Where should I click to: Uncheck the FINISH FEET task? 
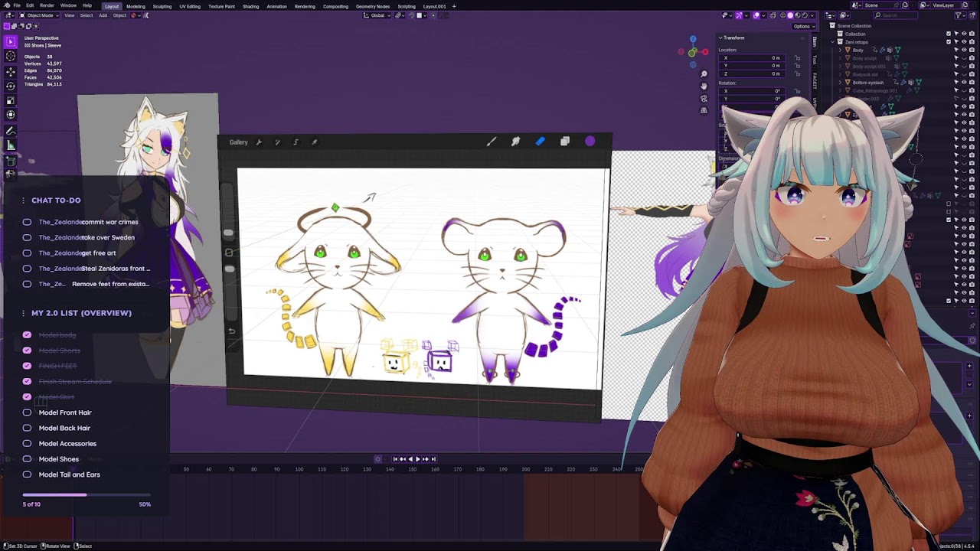pos(27,366)
